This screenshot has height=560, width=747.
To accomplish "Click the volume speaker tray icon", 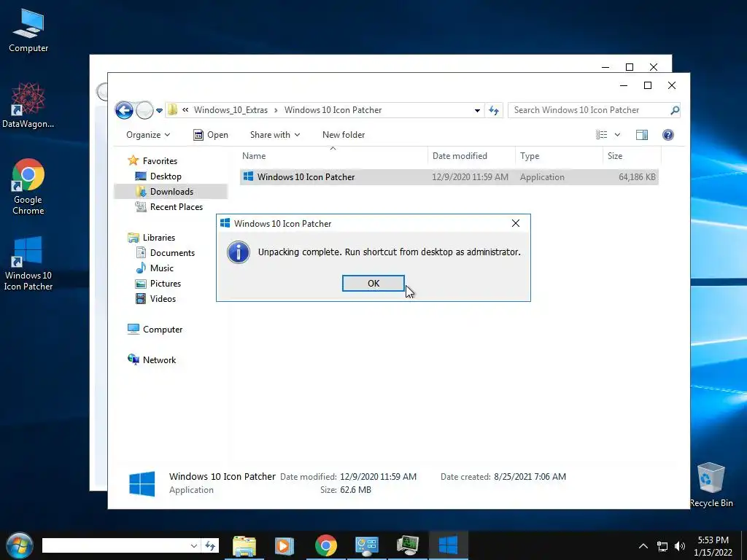I will pos(680,546).
